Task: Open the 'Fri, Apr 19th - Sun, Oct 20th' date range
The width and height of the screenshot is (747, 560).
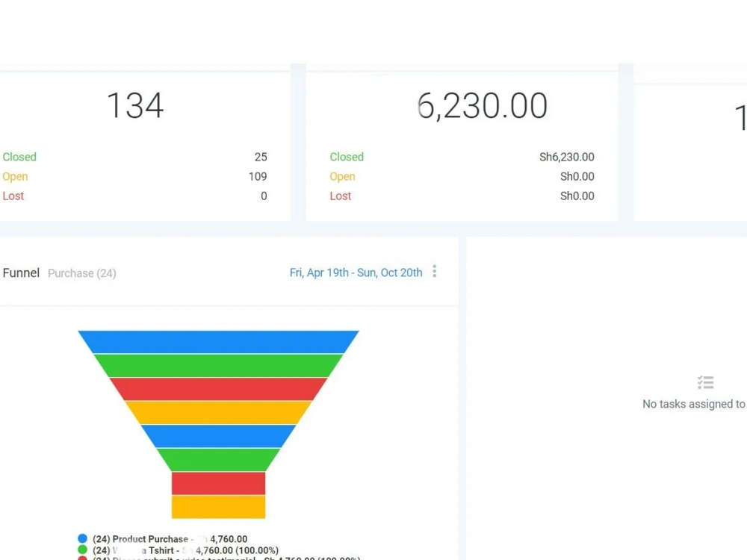Action: [356, 273]
